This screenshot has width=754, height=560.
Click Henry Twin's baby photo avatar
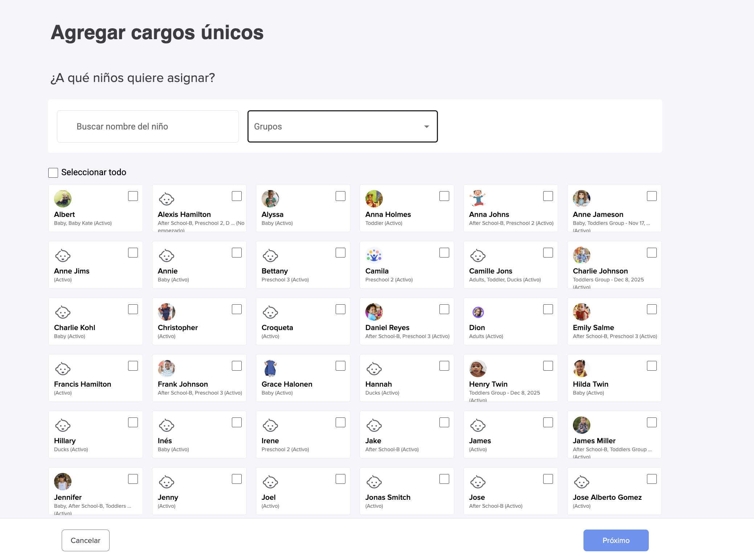coord(478,368)
